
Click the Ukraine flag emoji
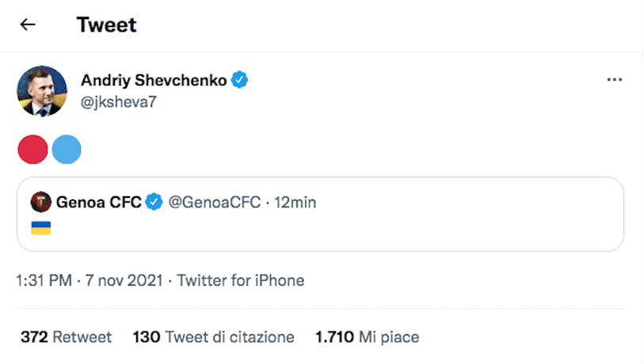[x=40, y=228]
